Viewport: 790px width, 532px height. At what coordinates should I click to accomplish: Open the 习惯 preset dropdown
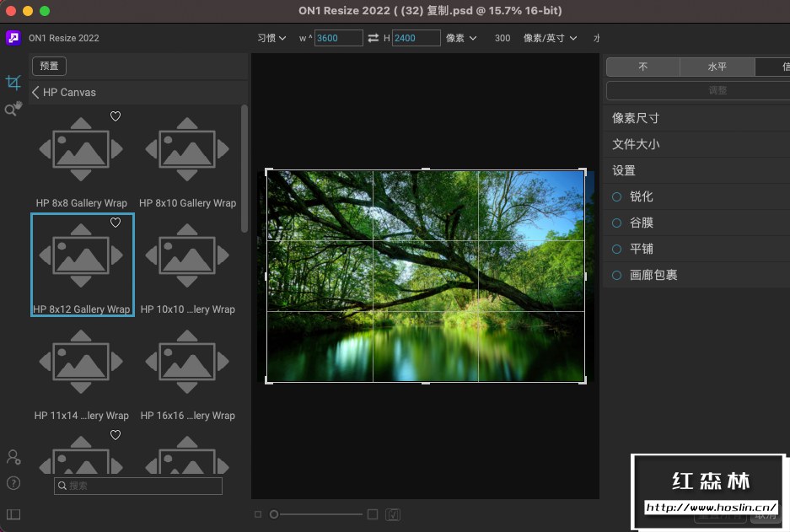tap(270, 38)
